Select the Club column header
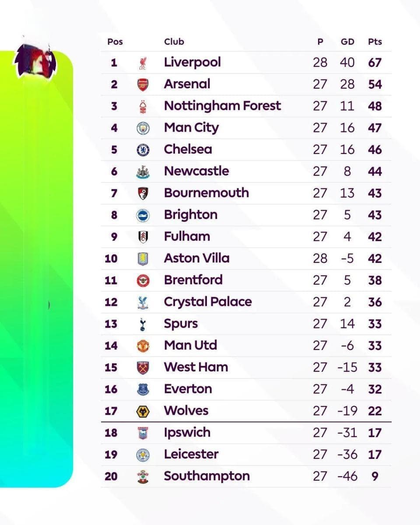 (x=174, y=42)
